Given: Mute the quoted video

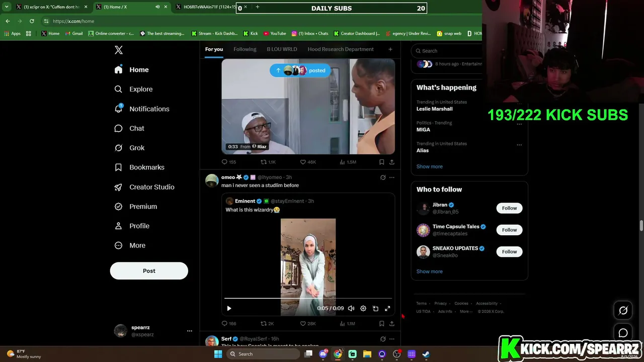Looking at the screenshot, I should (351, 308).
